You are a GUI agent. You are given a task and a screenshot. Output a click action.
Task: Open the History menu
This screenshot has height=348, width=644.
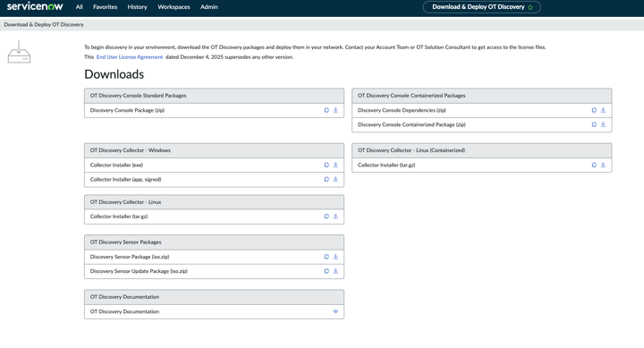point(137,7)
